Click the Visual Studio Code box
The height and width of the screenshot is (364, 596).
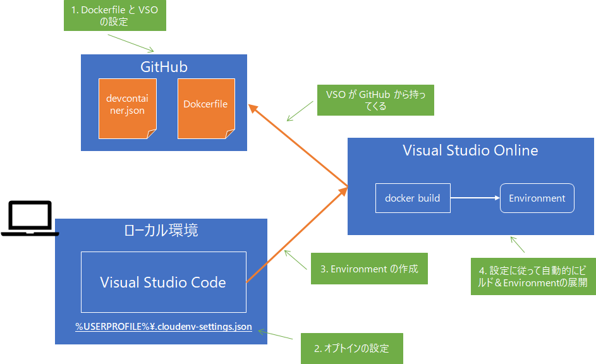coord(163,282)
